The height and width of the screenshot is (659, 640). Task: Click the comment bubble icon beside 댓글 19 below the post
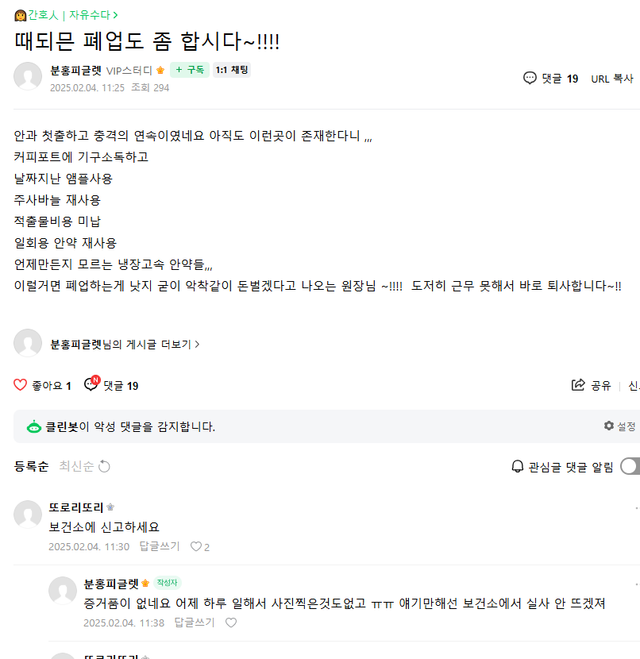(x=92, y=384)
